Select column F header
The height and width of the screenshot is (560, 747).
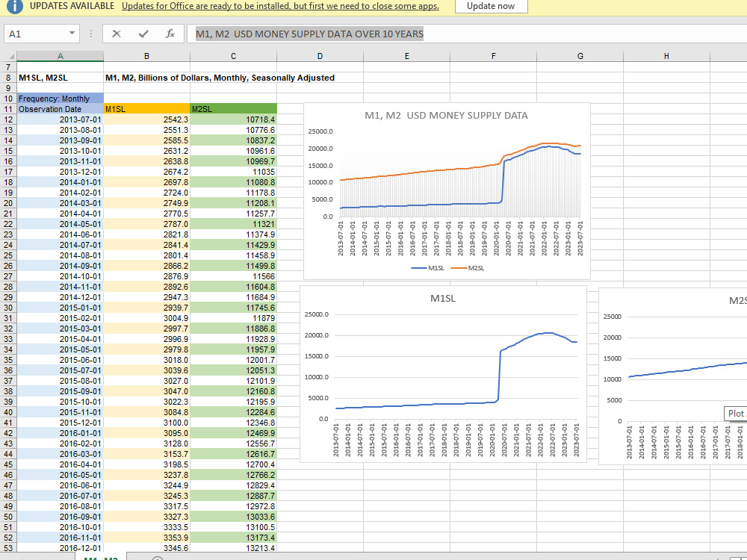(x=494, y=56)
